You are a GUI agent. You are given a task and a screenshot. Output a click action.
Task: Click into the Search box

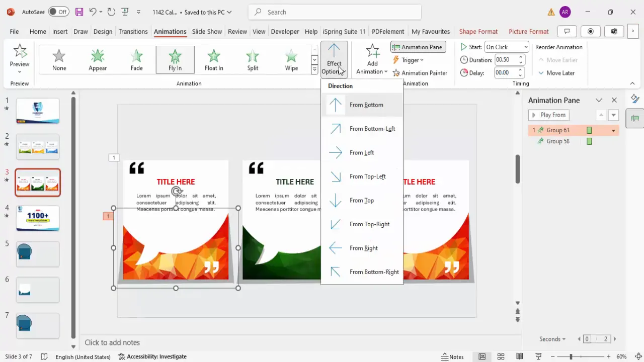pos(335,12)
